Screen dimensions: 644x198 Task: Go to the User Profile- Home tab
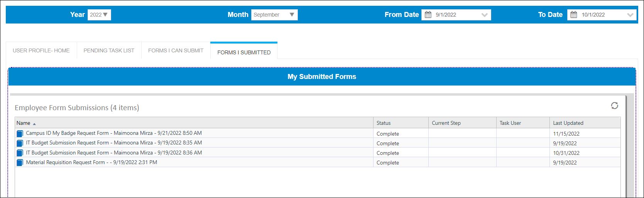[41, 50]
